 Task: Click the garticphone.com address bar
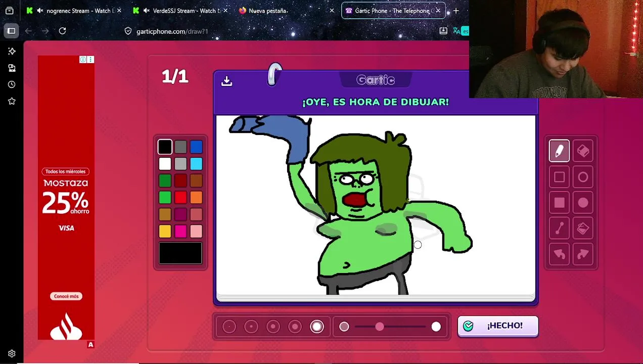172,31
